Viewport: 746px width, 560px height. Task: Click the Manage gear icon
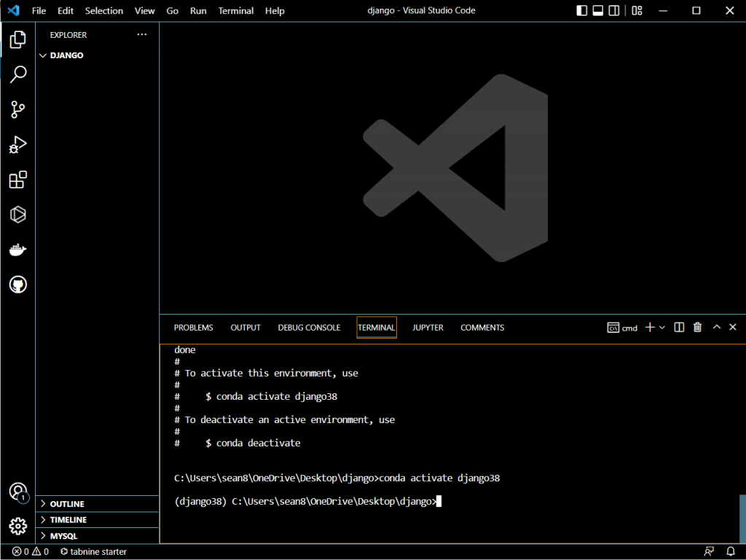click(x=18, y=526)
